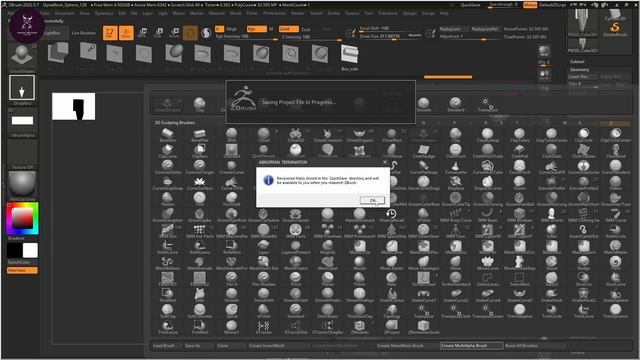Choose the KnifeCurve brush
The image size is (640, 360).
point(167,247)
